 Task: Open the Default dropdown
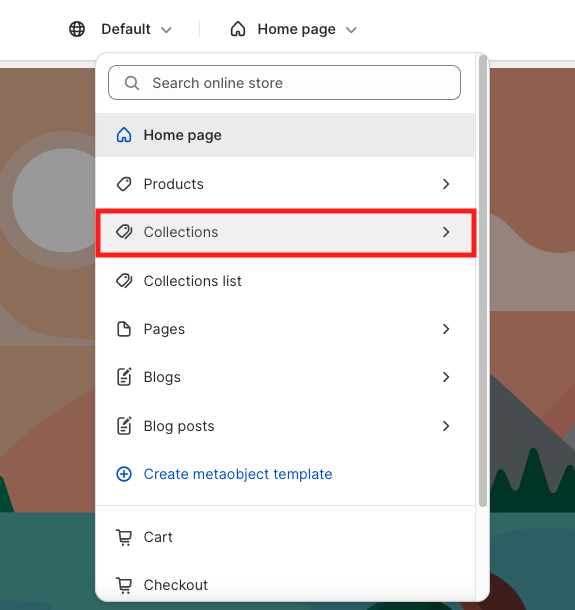tap(136, 29)
